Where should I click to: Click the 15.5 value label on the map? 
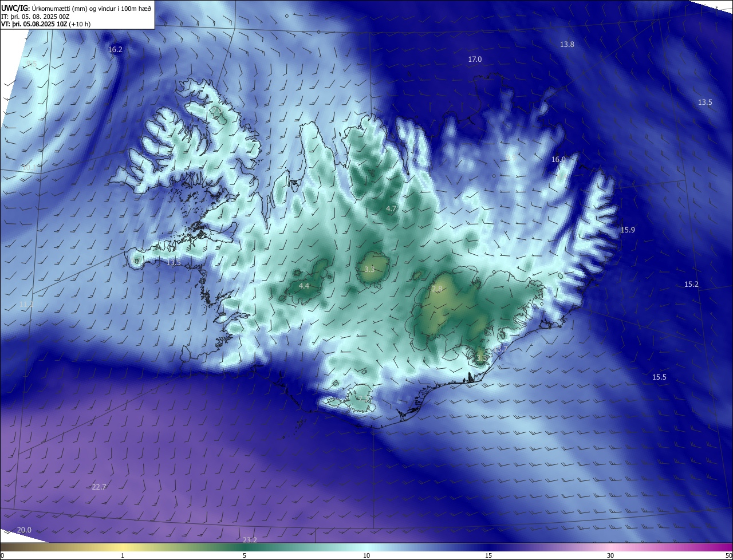pos(659,377)
